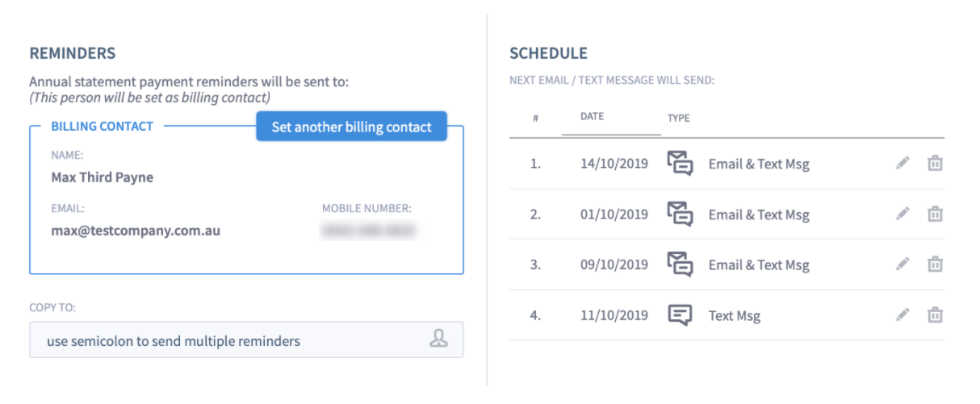The width and height of the screenshot is (980, 404).
Task: Select the 09/10/2019 date in row 3
Action: [x=614, y=264]
